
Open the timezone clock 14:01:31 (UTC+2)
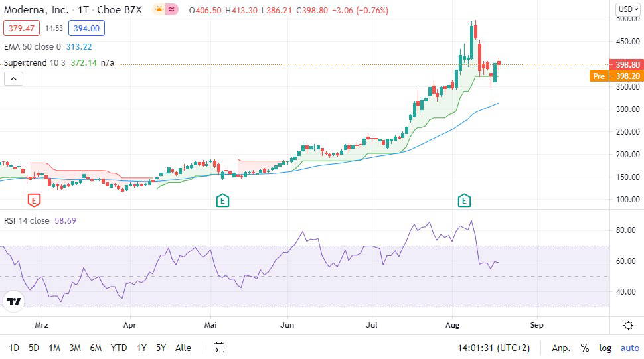[x=494, y=348]
